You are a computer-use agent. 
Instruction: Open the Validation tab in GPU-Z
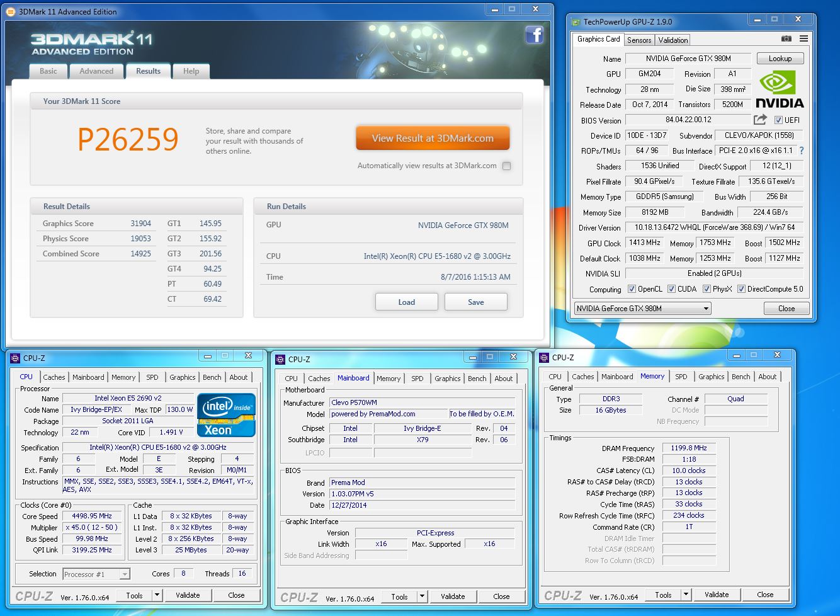click(x=673, y=40)
